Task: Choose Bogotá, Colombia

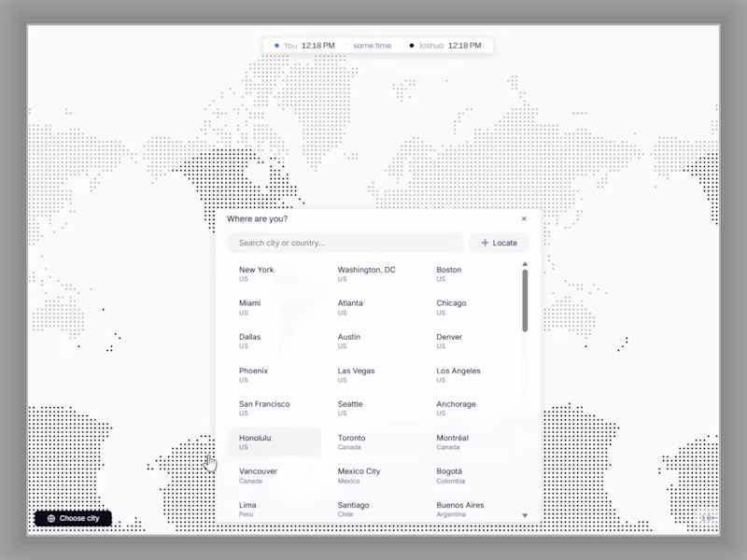Action: pos(472,475)
